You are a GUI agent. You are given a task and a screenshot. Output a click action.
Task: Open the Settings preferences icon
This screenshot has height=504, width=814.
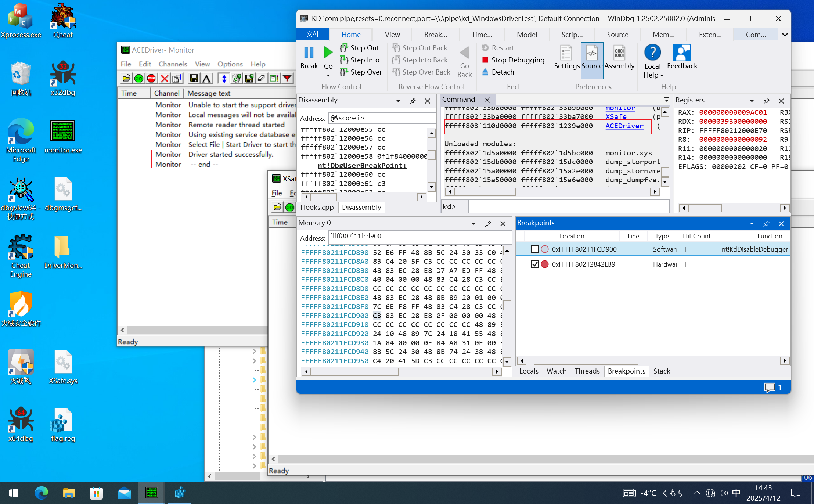pos(566,53)
